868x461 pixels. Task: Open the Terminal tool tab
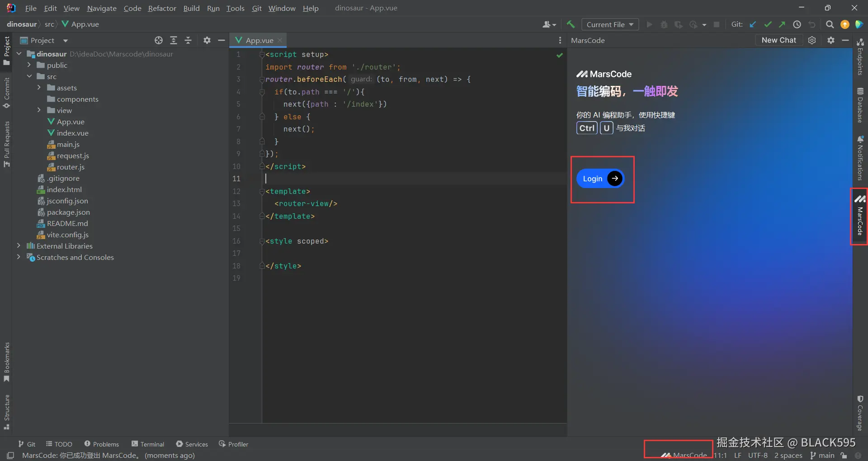(x=148, y=444)
